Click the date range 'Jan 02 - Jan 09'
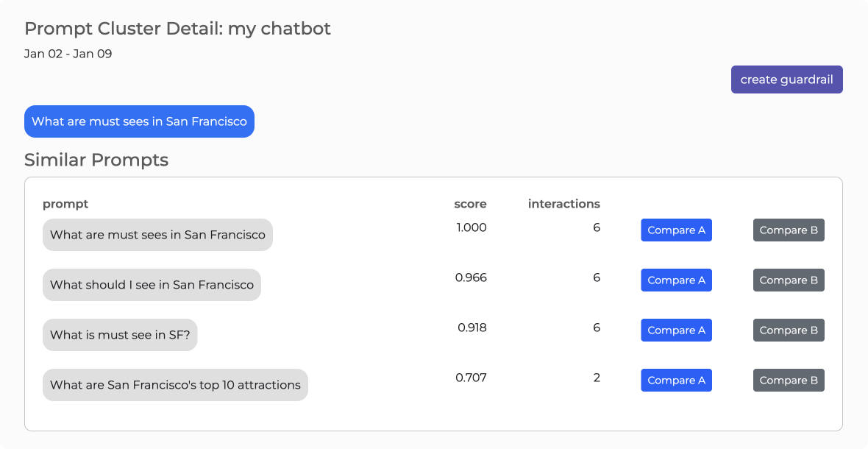 click(x=67, y=53)
